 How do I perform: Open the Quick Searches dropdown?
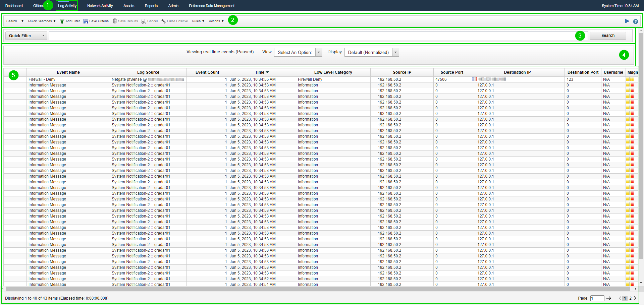42,21
